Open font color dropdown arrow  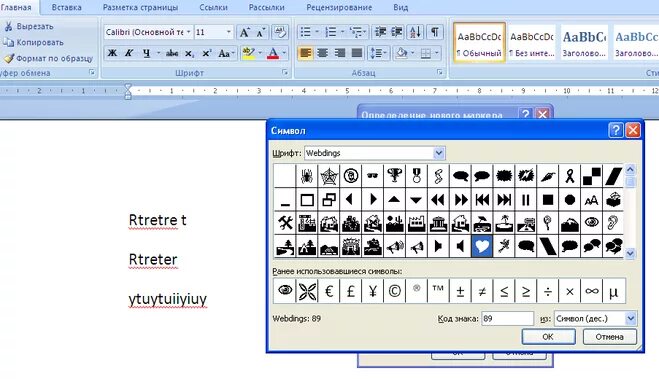285,53
